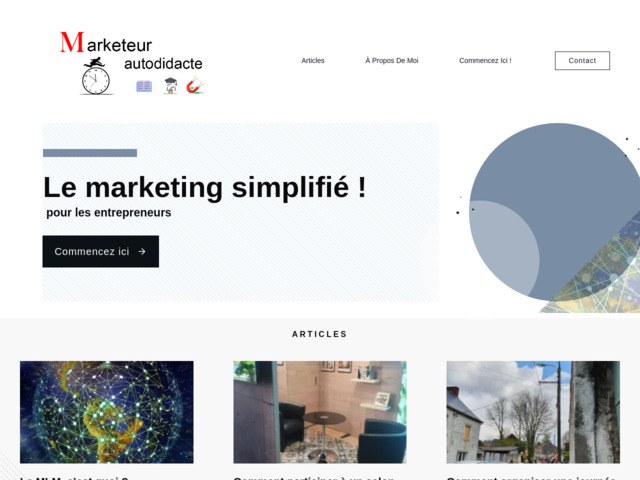The height and width of the screenshot is (480, 640).
Task: Click the Marketeur autodidacte logo
Action: 131,62
